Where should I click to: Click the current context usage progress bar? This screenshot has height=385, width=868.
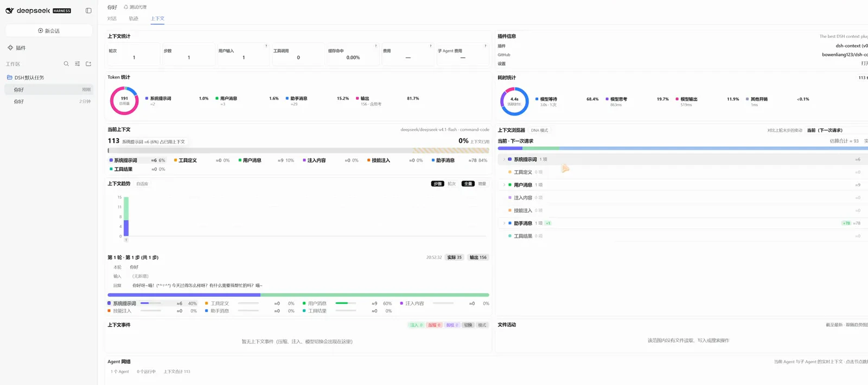(298, 150)
